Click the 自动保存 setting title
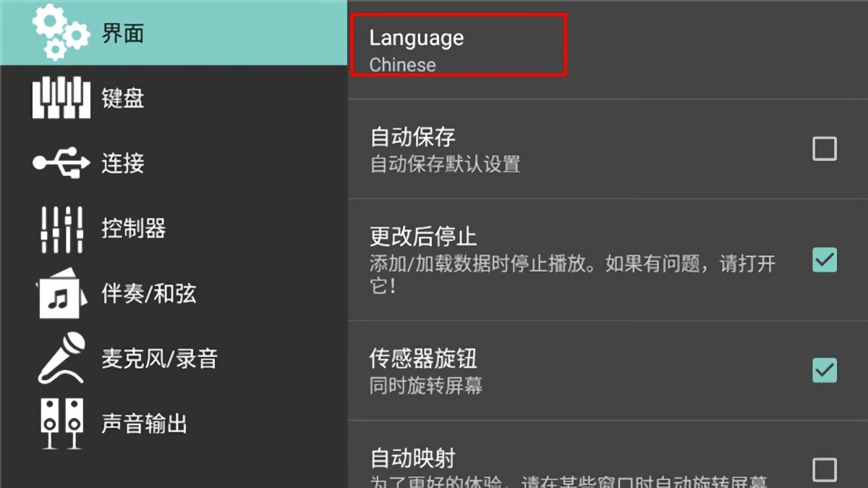 [x=413, y=137]
